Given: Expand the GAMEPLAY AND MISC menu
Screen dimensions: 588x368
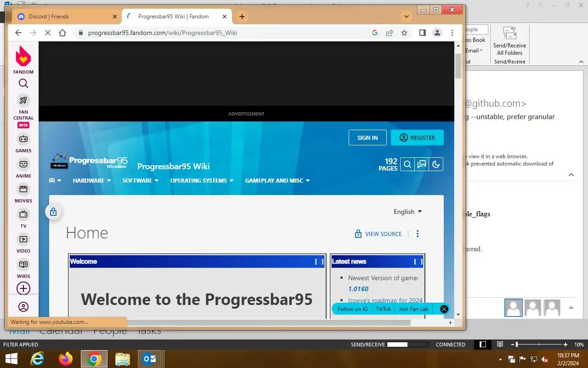Looking at the screenshot, I should coord(277,180).
